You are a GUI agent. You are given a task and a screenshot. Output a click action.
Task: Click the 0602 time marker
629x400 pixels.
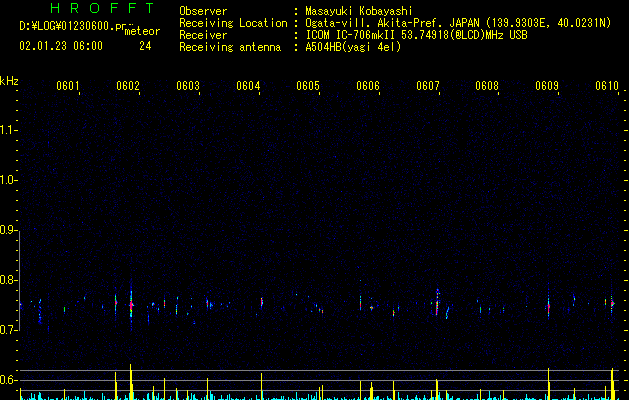128,85
